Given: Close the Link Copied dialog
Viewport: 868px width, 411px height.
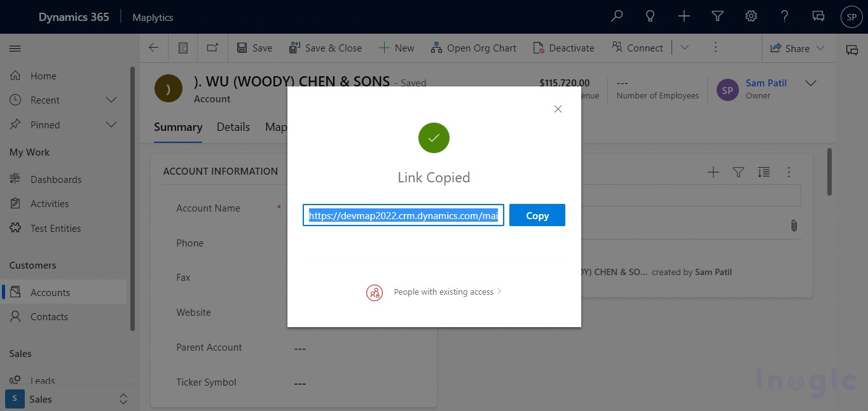Looking at the screenshot, I should 558,109.
